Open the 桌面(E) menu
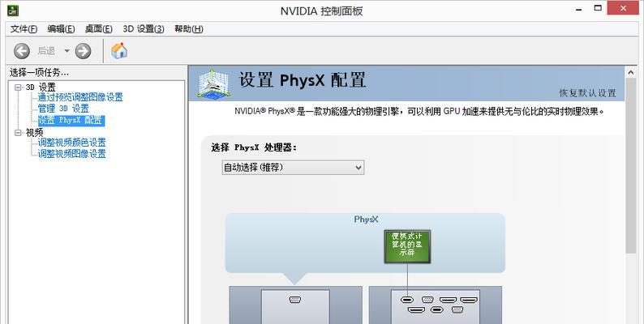Viewport: 644px width, 324px height. [x=99, y=29]
